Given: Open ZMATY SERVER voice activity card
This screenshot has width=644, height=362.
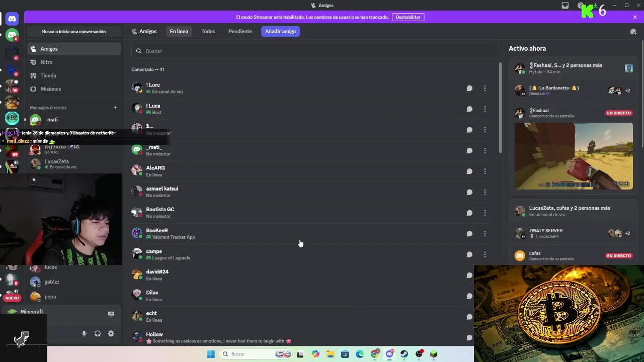Looking at the screenshot, I should (574, 233).
